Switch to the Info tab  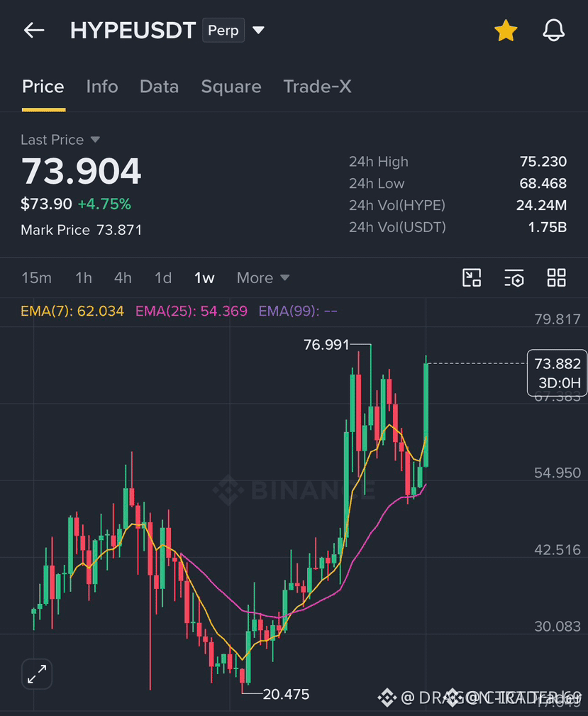click(102, 87)
